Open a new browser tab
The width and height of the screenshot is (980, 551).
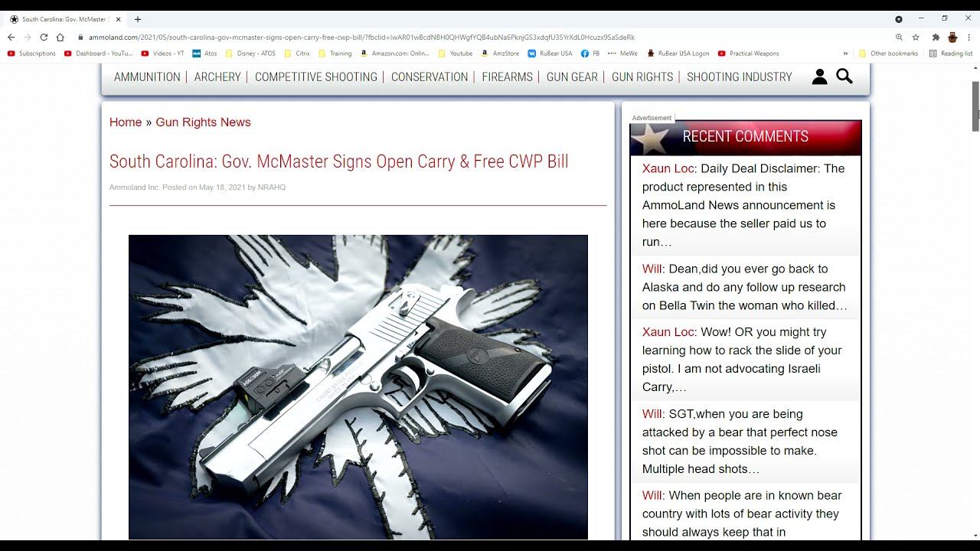click(x=138, y=19)
